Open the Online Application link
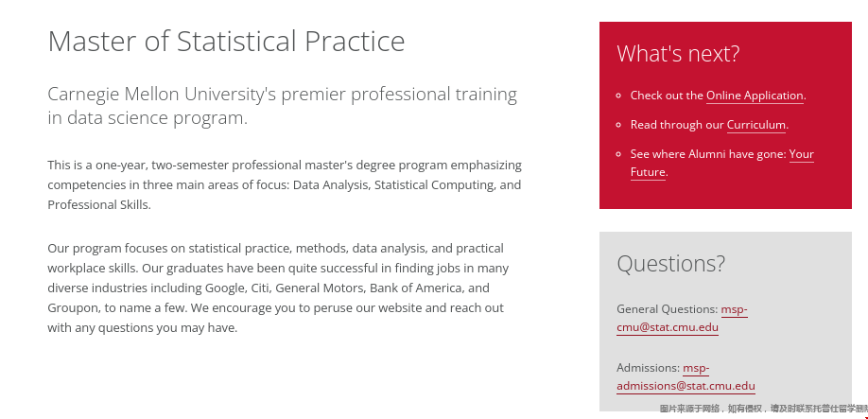The image size is (868, 419). tap(755, 96)
